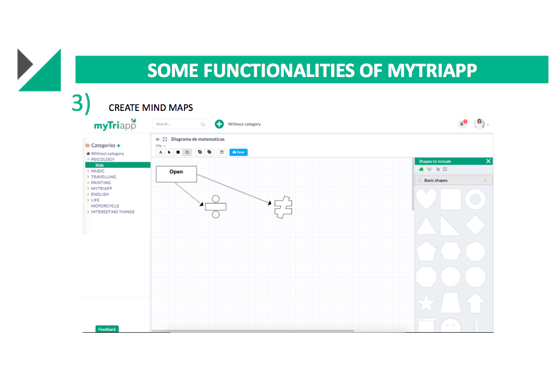Select the text tool (A) in the diagram toolbar

coord(161,152)
